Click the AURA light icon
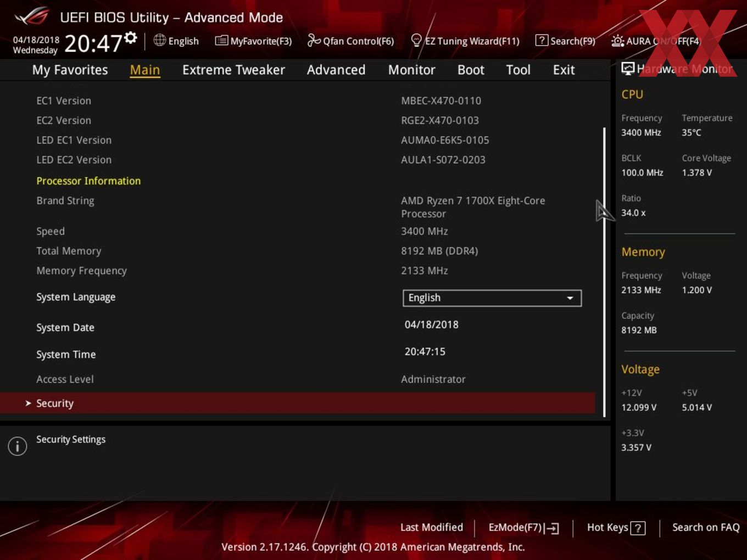This screenshot has width=747, height=560. [x=617, y=41]
